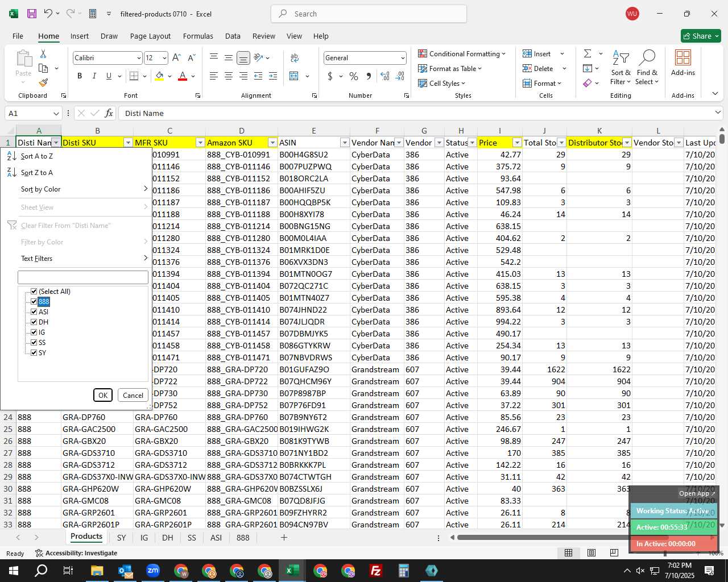Toggle Bold formatting
The height and width of the screenshot is (582, 728).
tap(80, 76)
